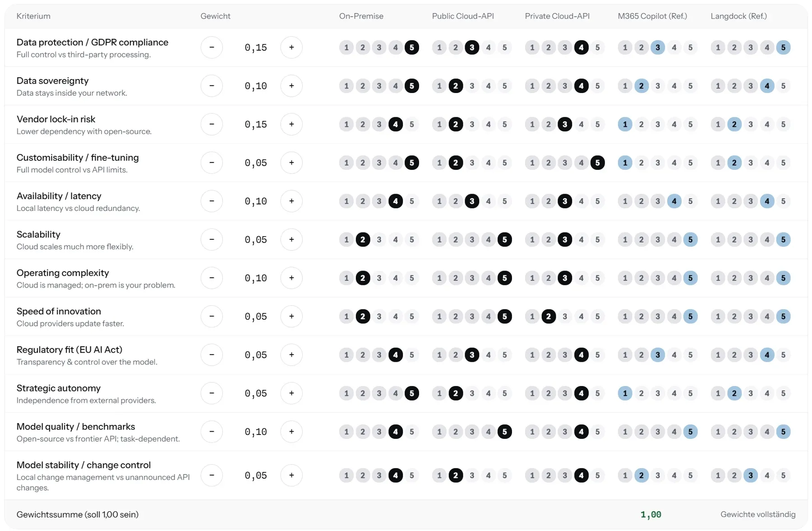Set On-Premise scalability rating to 1
Viewport: 812px width, 531px height.
pyautogui.click(x=346, y=239)
